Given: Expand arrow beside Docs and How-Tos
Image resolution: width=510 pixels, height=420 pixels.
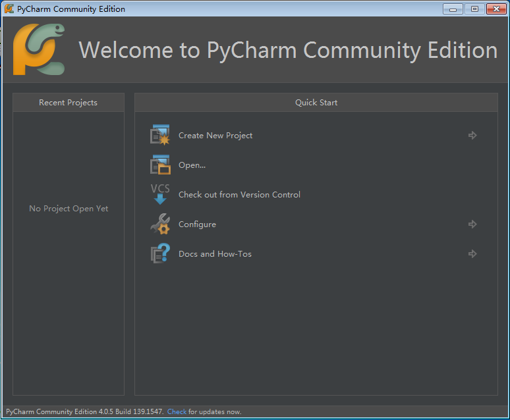Looking at the screenshot, I should (x=472, y=253).
